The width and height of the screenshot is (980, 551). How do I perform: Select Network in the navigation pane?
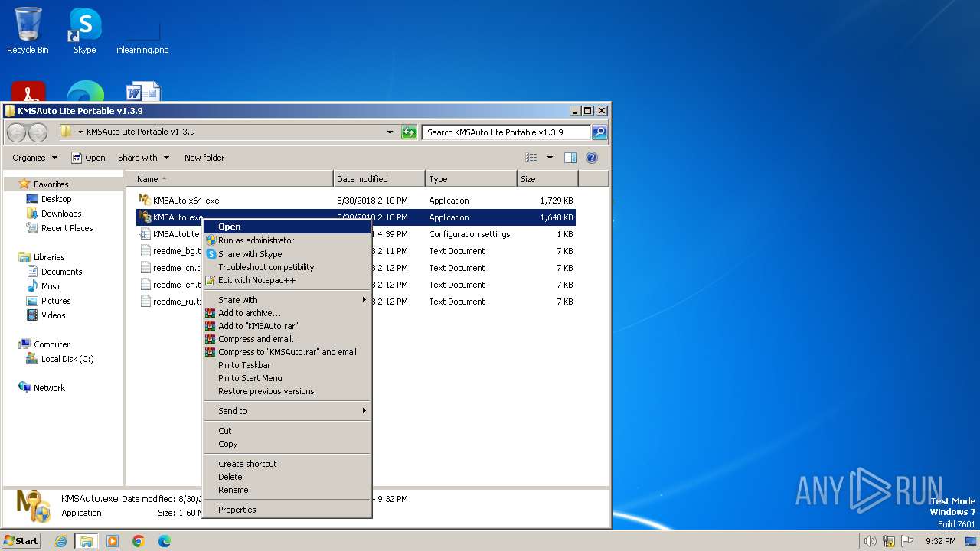coord(49,388)
